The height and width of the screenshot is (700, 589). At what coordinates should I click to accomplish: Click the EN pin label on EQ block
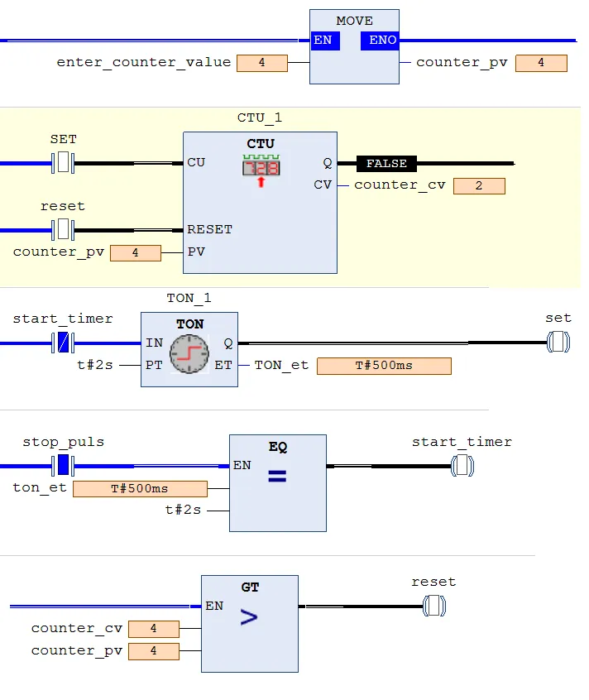(242, 465)
